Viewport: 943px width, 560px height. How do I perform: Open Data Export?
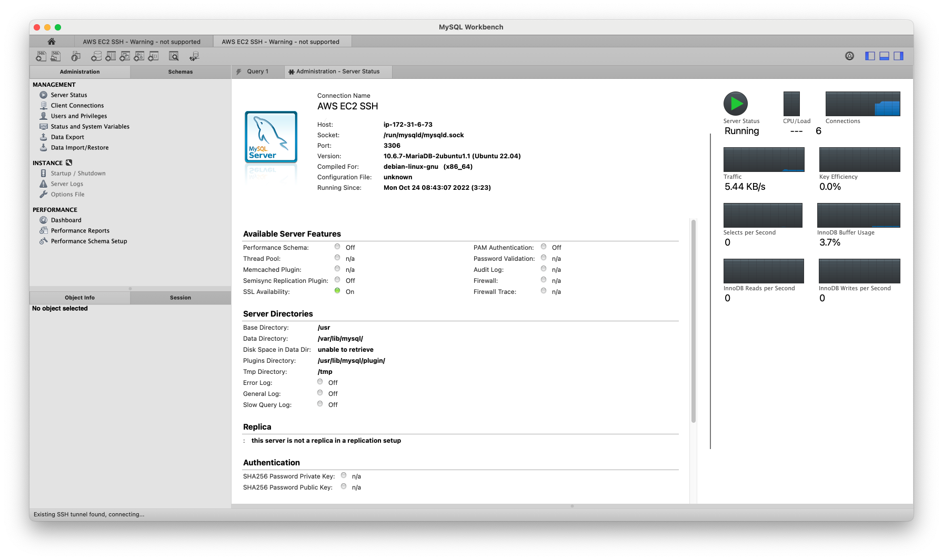67,137
